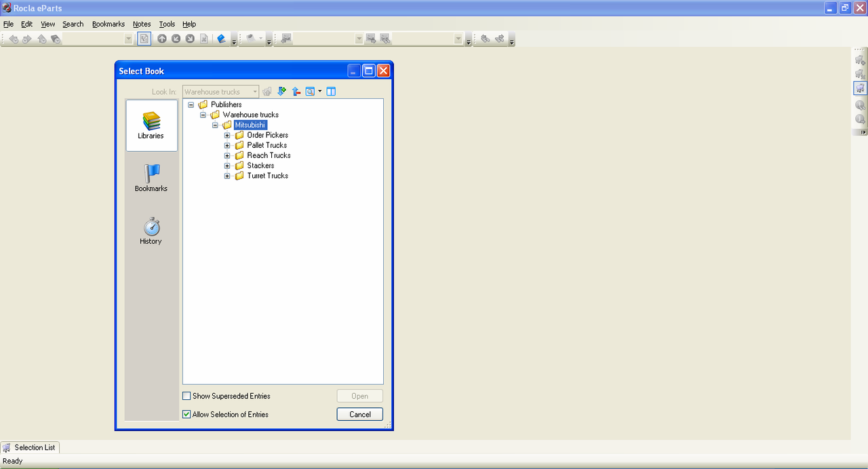
Task: Maximize the Select Book dialog
Action: point(369,70)
